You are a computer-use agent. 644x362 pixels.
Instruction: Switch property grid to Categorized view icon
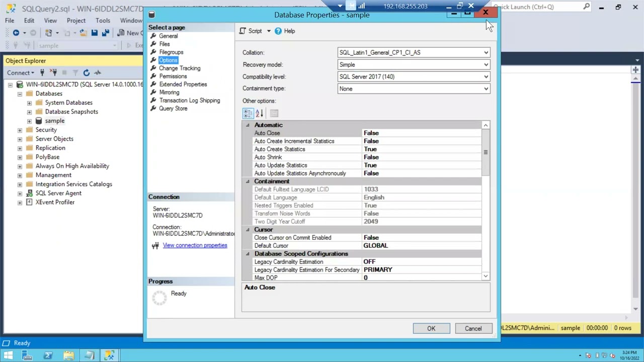pyautogui.click(x=248, y=113)
